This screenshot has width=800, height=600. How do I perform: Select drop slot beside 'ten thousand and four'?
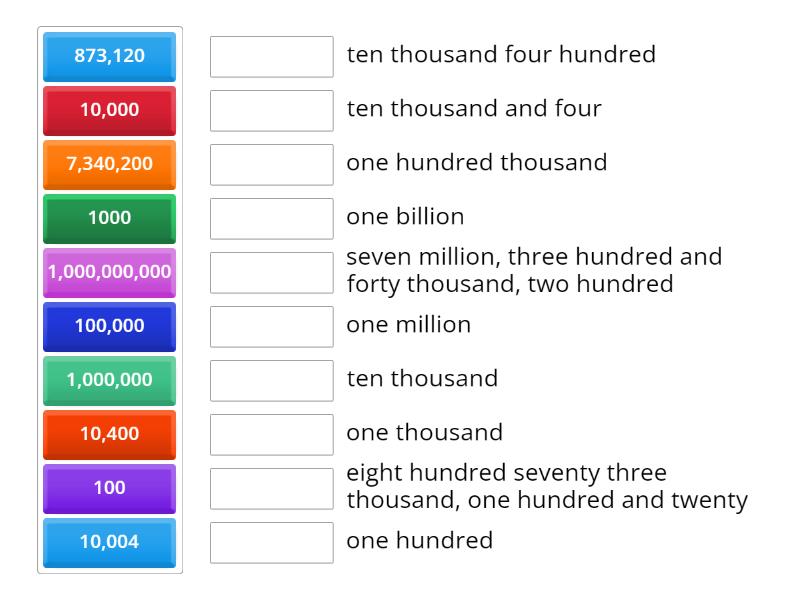[x=271, y=110]
